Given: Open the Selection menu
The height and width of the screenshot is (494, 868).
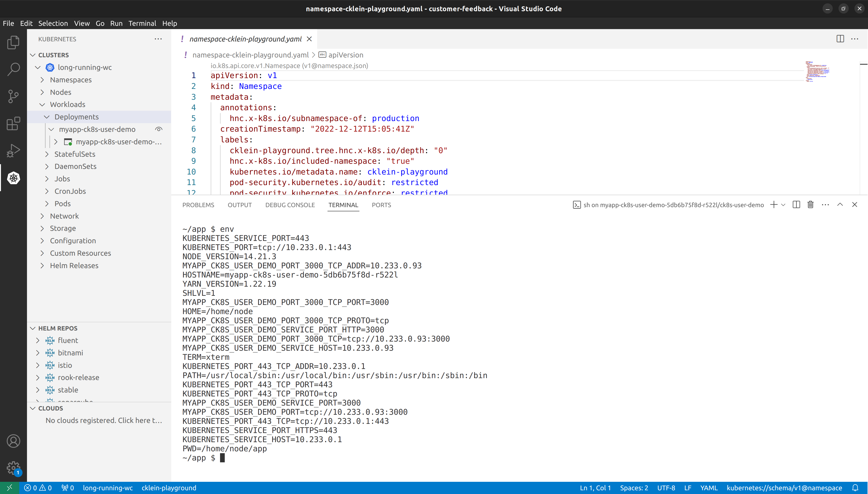Looking at the screenshot, I should pyautogui.click(x=53, y=23).
